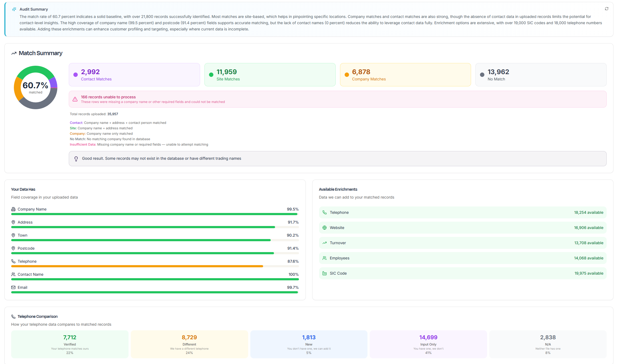617x364 pixels.
Task: Click the trend arrow icon next to Match Summary
Action: point(14,53)
